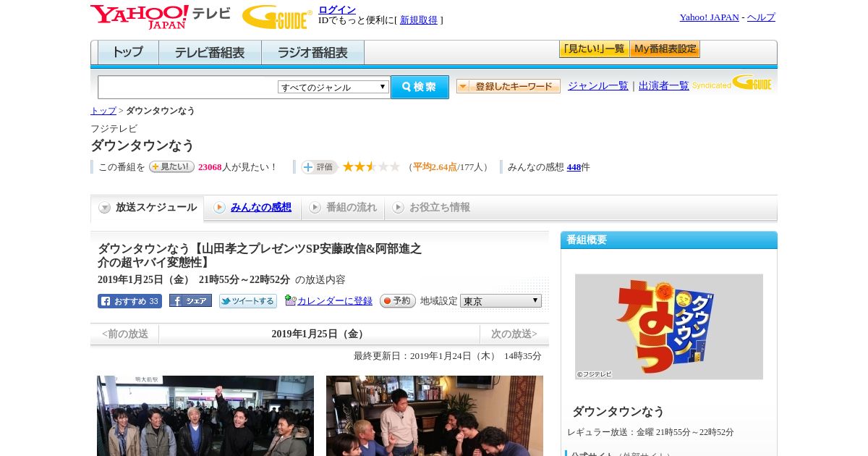
Task: Open the restaurant scene photo
Action: (x=435, y=415)
